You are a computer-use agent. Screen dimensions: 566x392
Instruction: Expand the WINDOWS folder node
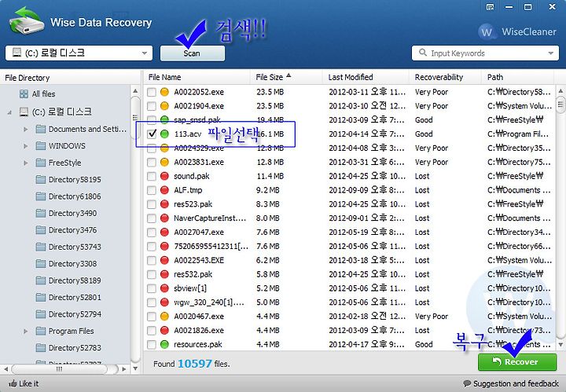click(26, 146)
